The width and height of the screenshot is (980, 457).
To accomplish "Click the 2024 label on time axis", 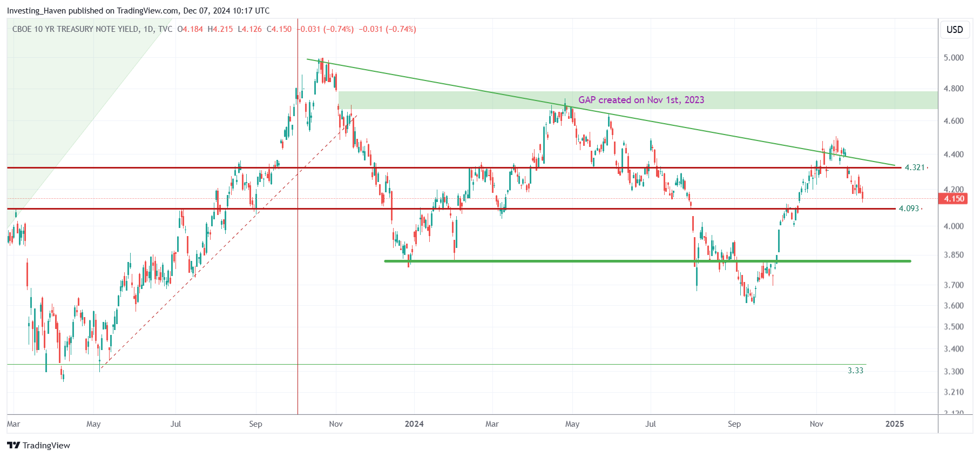I will coord(414,424).
